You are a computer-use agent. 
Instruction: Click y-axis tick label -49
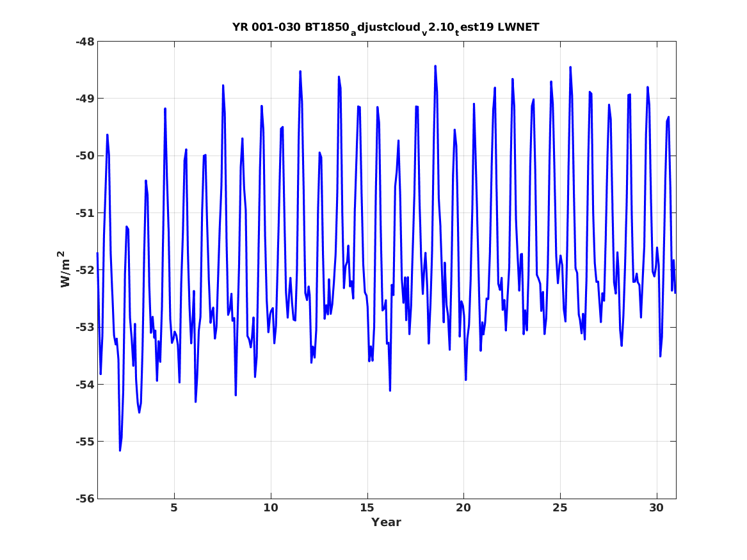tap(85, 99)
